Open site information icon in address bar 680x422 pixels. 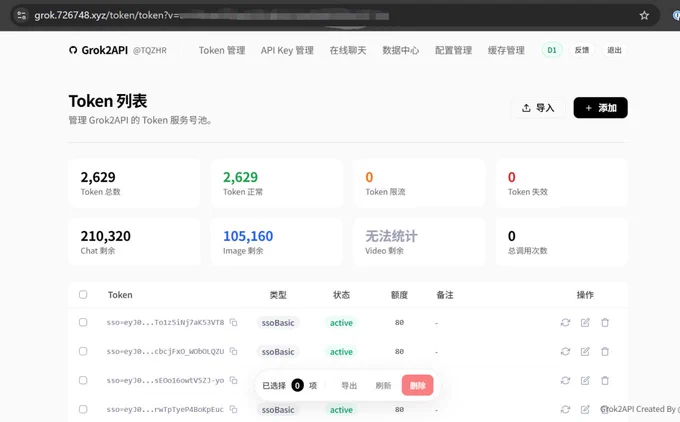pos(21,16)
